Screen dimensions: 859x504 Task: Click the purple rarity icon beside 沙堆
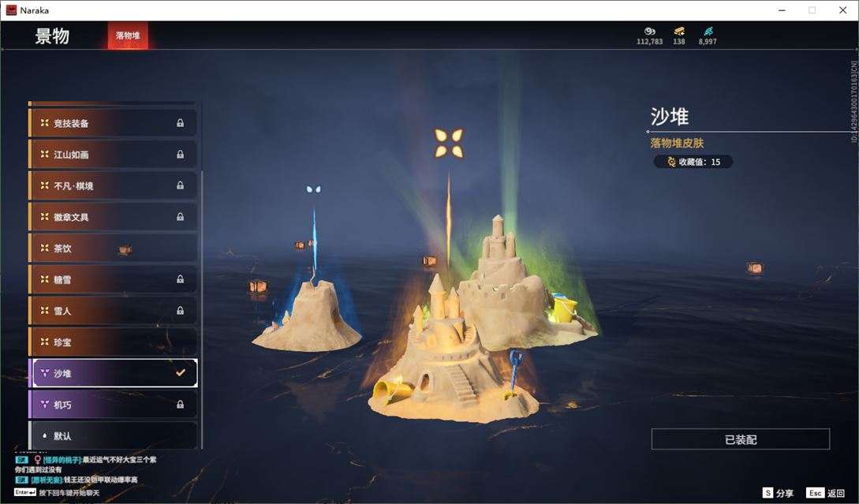tap(44, 372)
